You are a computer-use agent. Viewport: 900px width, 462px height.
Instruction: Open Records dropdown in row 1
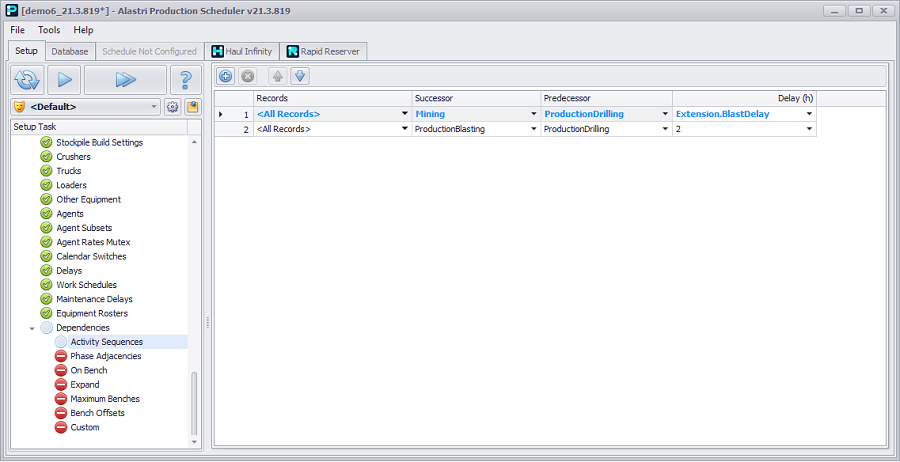tap(405, 114)
